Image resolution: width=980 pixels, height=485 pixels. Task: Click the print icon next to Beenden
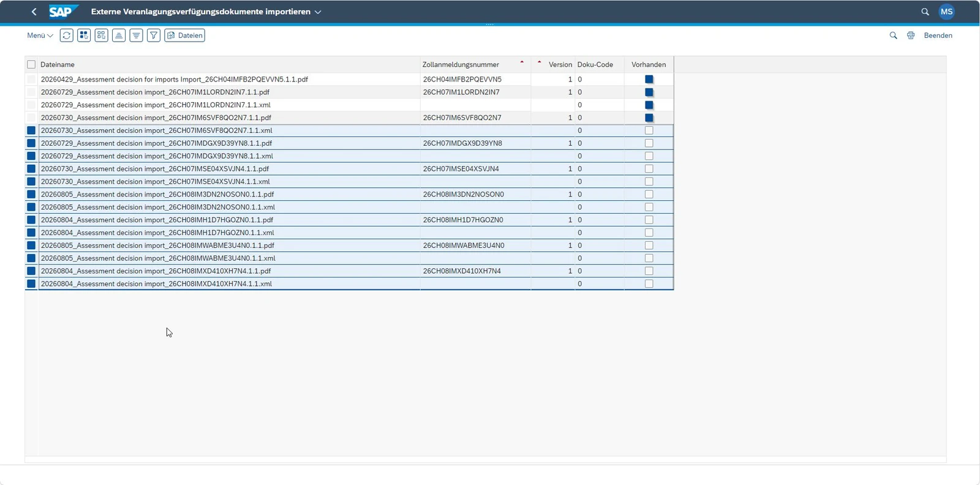coord(911,36)
